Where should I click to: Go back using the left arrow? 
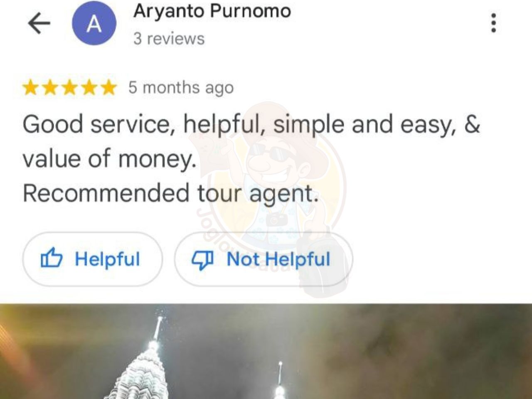pyautogui.click(x=39, y=23)
